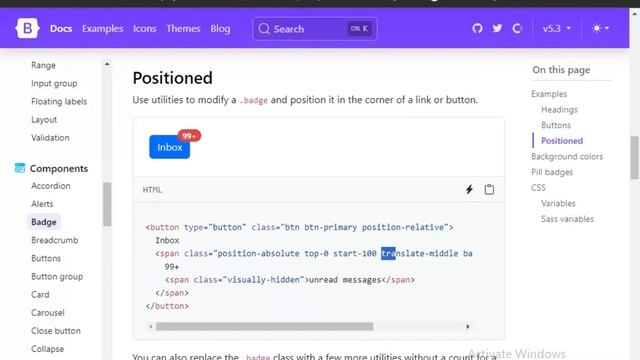Click the sidebar scroll up arrow
The height and width of the screenshot is (360, 640).
tap(107, 64)
